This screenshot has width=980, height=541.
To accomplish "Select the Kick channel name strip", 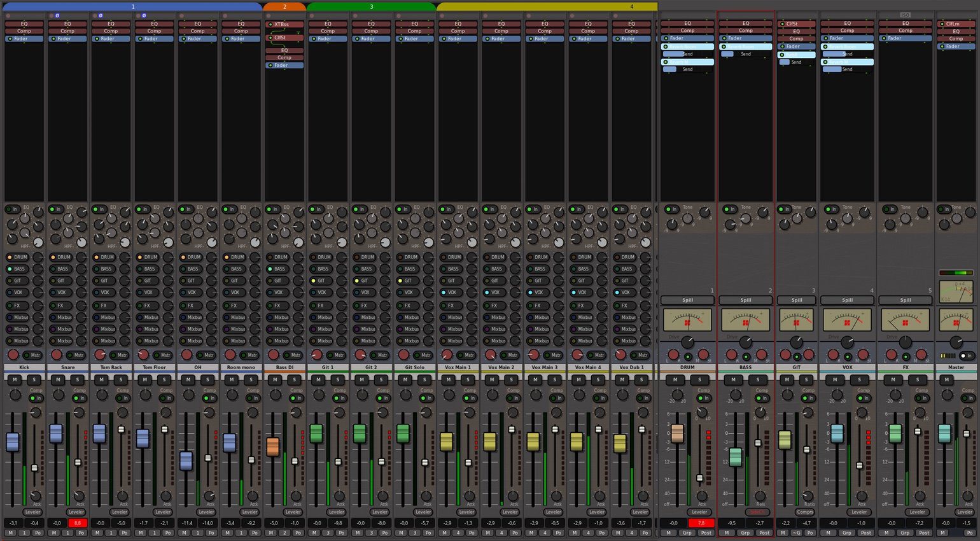I will pyautogui.click(x=24, y=367).
